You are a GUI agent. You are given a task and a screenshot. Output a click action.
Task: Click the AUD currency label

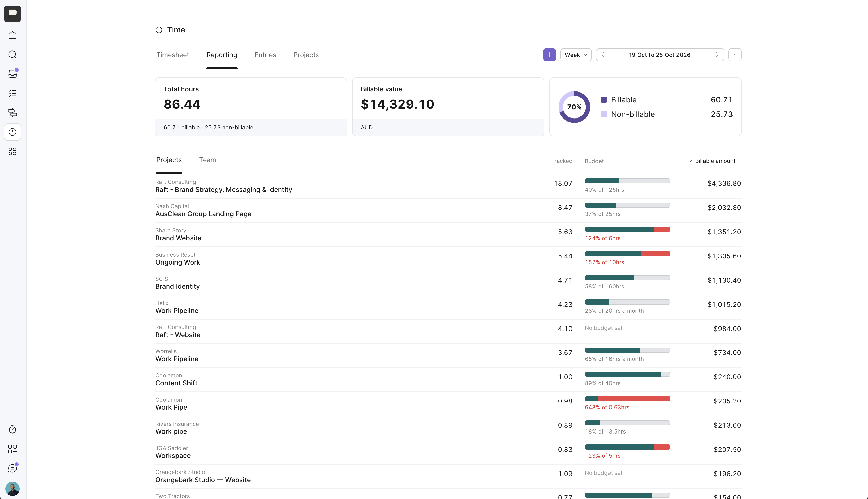tap(366, 127)
